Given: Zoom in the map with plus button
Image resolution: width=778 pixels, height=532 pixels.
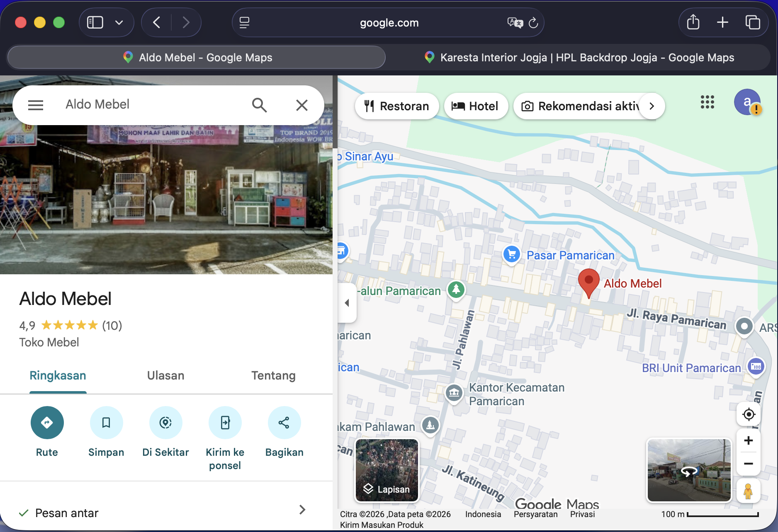Looking at the screenshot, I should pyautogui.click(x=749, y=440).
